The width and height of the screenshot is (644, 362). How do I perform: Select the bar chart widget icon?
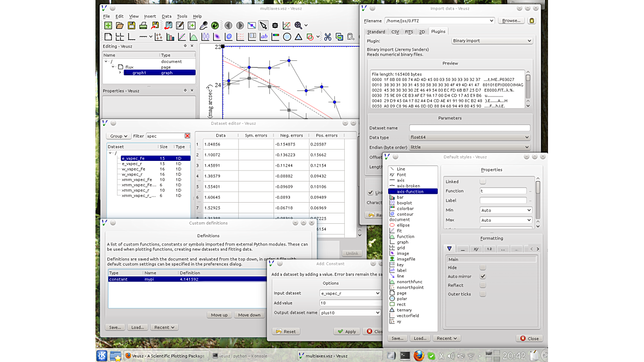click(170, 37)
